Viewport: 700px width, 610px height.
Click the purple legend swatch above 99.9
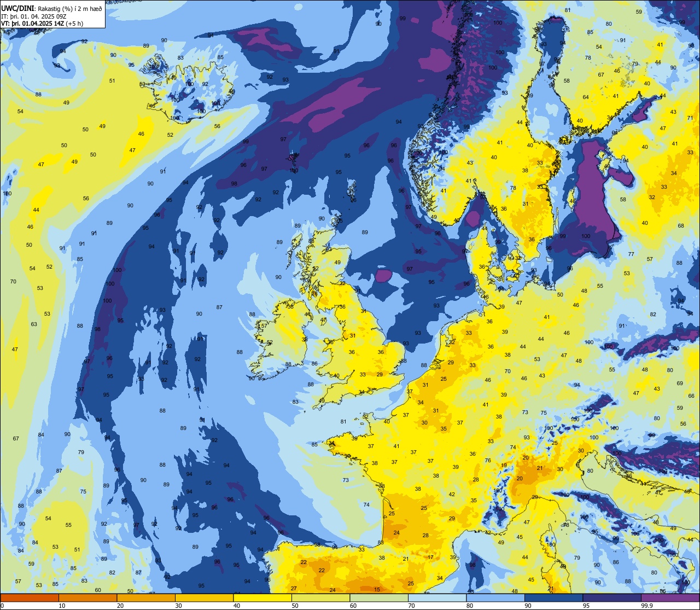click(x=670, y=597)
